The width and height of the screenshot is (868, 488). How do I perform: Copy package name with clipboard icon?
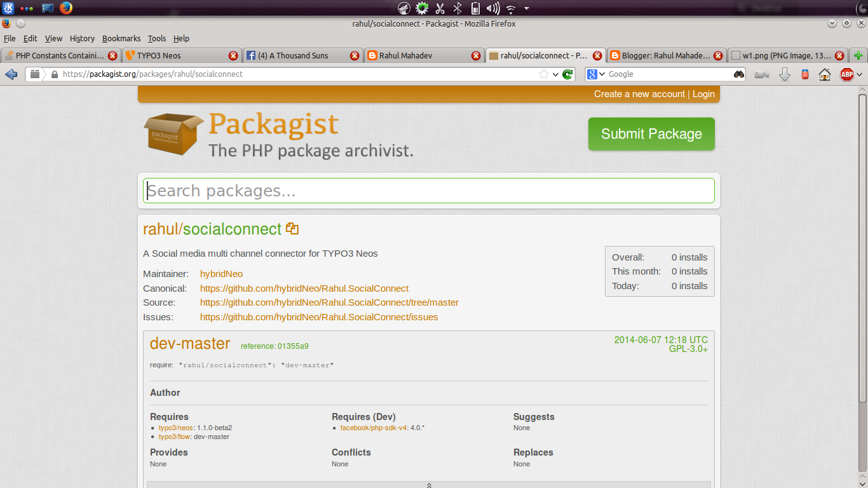[292, 229]
